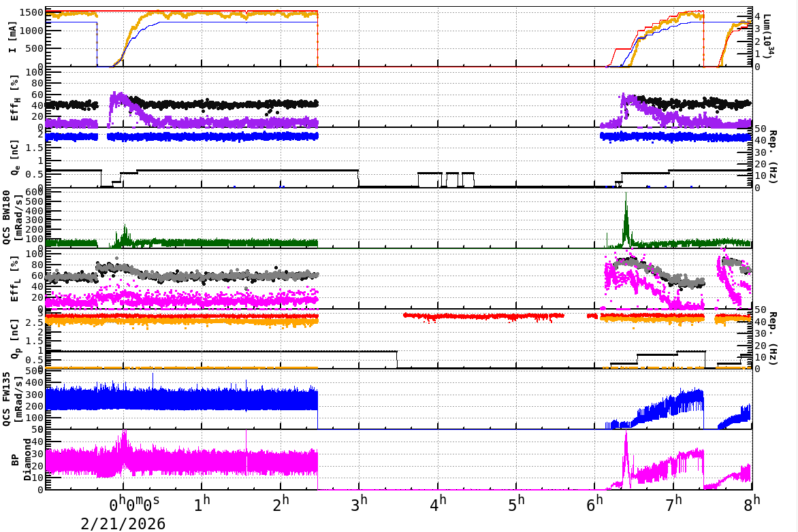The width and height of the screenshot is (798, 532).
Task: Click the Q_p [nC] axis label
Action: [15, 338]
